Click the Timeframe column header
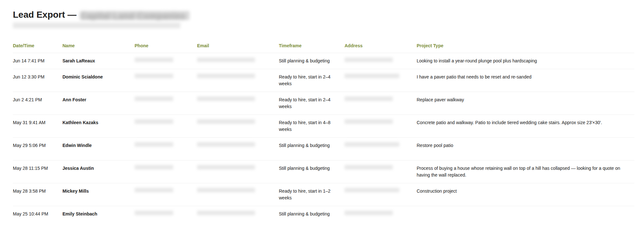 pos(290,46)
